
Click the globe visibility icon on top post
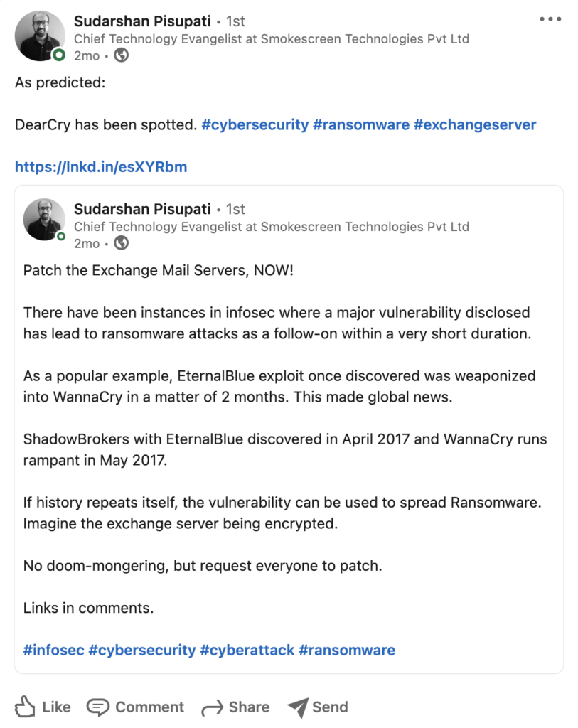point(121,55)
